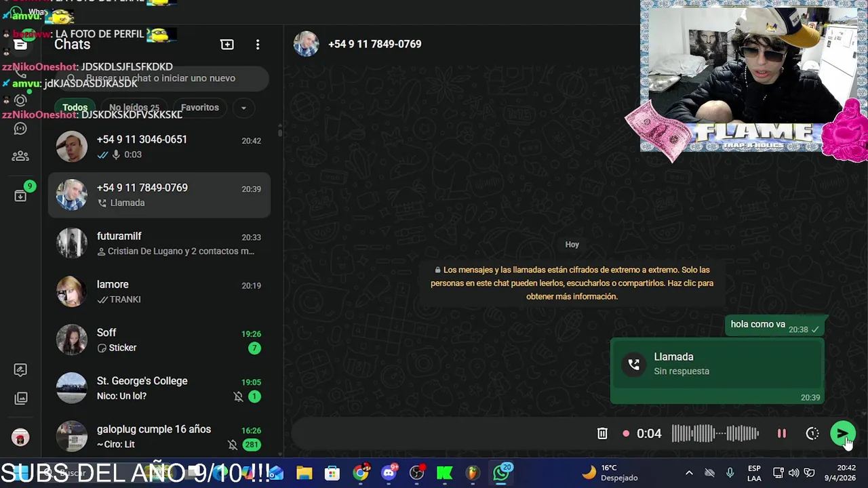Open the Communities sidebar icon
This screenshot has width=868, height=488.
click(20, 157)
